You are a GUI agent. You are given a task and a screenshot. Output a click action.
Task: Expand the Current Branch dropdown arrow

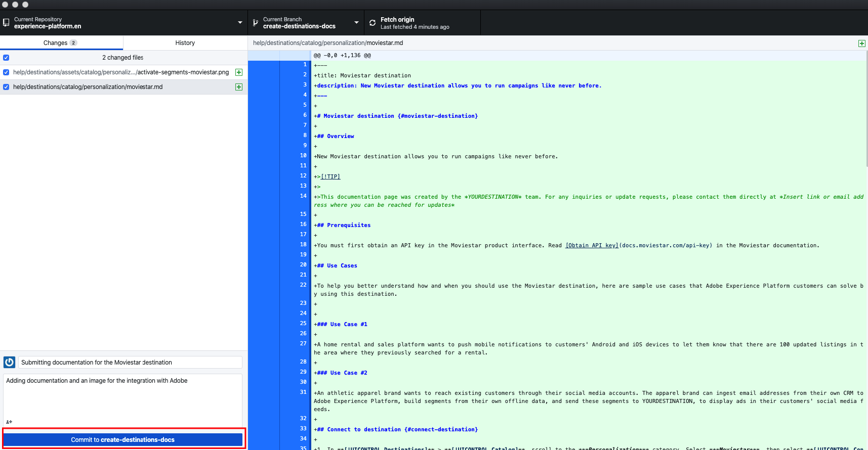[356, 23]
